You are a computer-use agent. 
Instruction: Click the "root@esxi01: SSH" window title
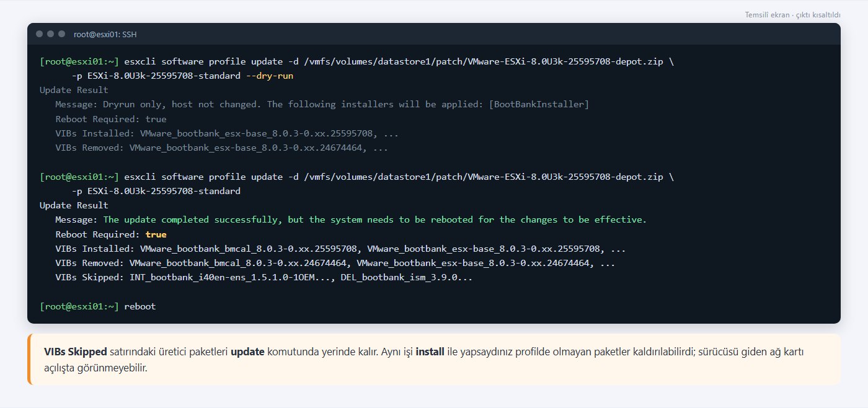click(x=104, y=34)
